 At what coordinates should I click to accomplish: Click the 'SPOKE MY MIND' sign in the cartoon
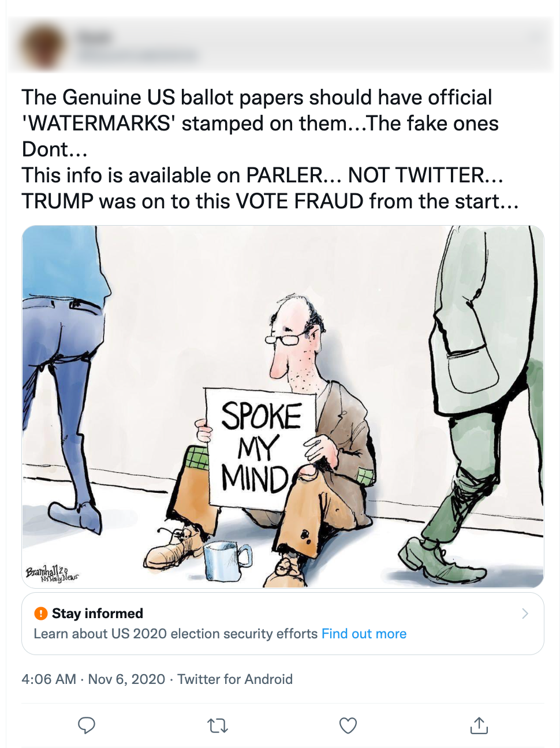261,447
